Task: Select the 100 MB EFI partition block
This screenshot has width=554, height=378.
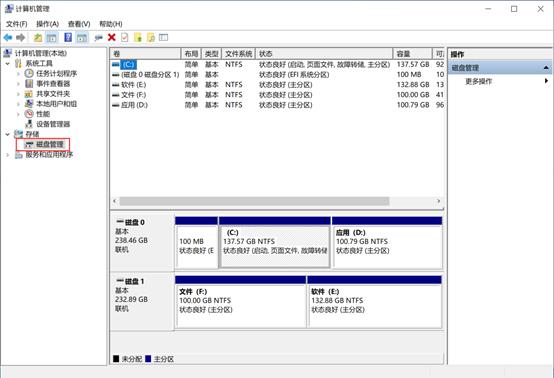Action: click(197, 243)
